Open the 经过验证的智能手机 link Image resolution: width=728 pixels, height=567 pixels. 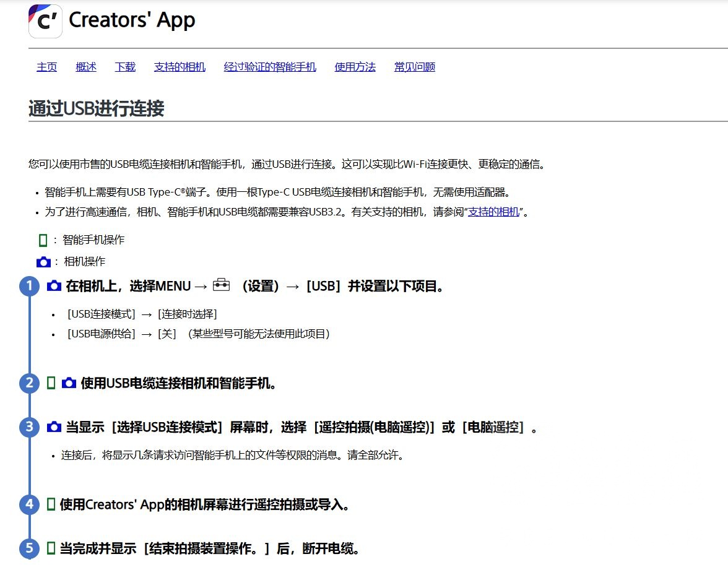[x=270, y=67]
